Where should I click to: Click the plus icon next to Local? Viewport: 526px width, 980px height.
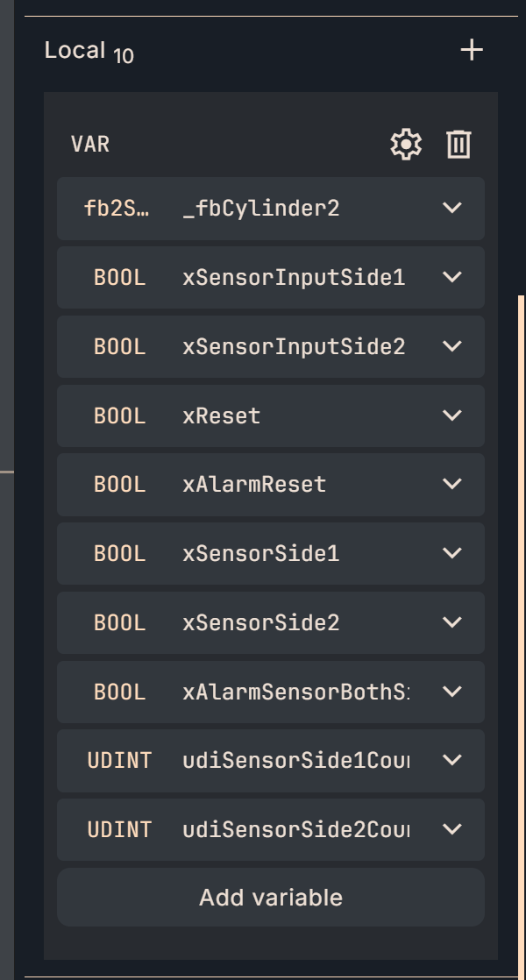tap(472, 51)
